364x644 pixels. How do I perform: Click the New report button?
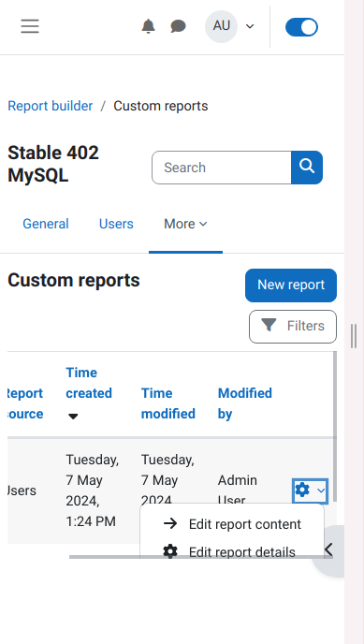click(291, 285)
